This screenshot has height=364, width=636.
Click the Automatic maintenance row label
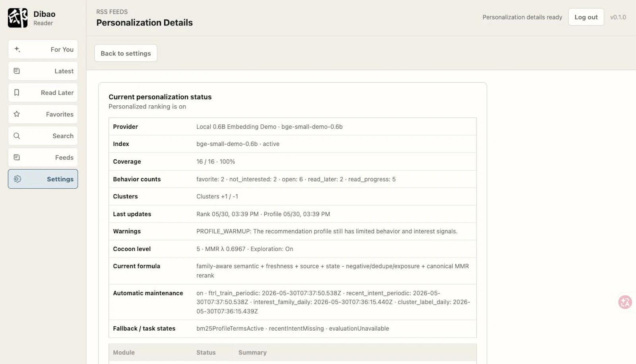coord(148,293)
